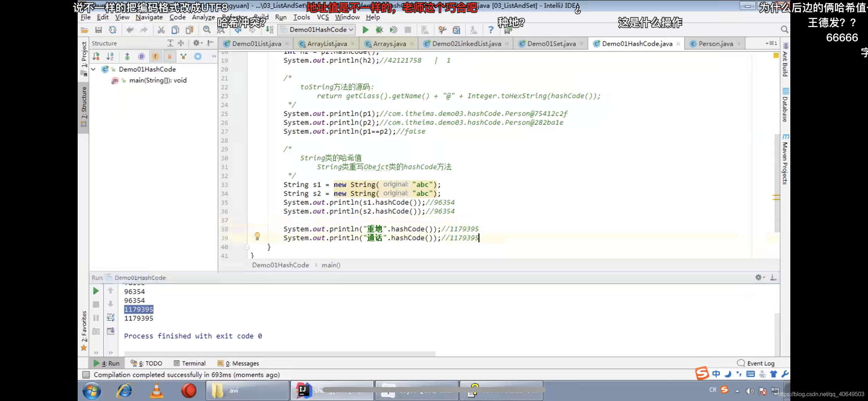Toggle Sort by Visibility in Structure

pos(96,56)
